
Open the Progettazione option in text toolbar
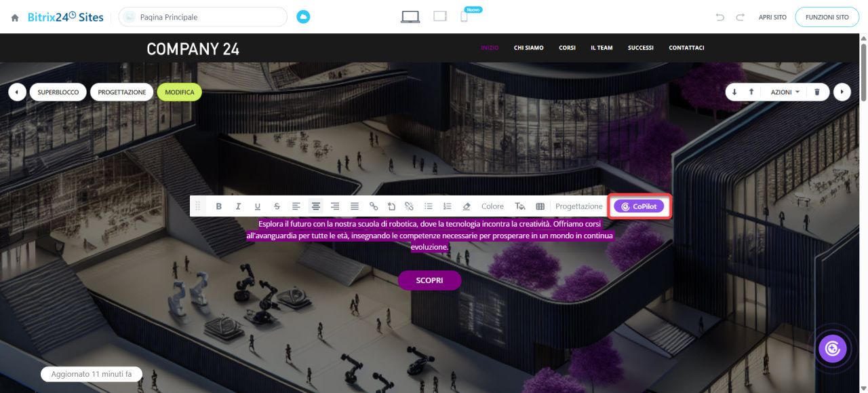579,206
